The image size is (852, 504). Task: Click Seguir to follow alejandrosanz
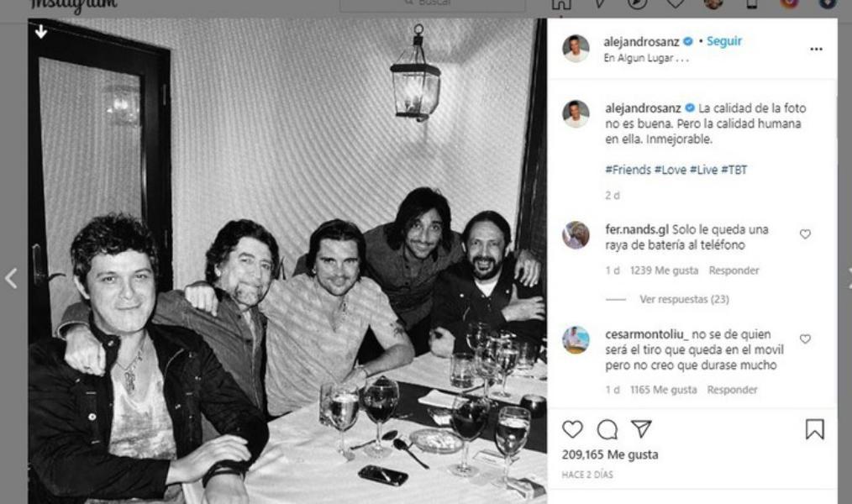point(723,41)
